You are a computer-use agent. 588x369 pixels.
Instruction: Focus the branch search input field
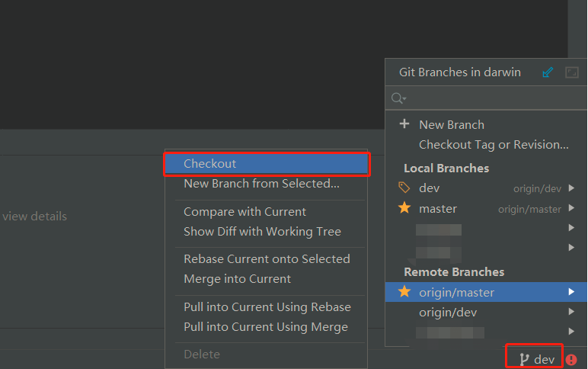[x=487, y=98]
